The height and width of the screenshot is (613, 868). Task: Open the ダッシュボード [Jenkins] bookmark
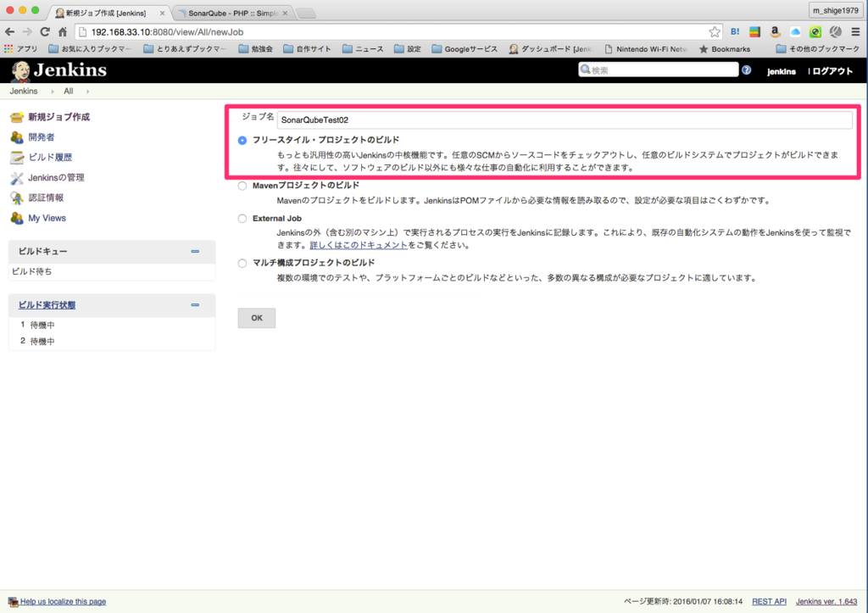pyautogui.click(x=550, y=48)
